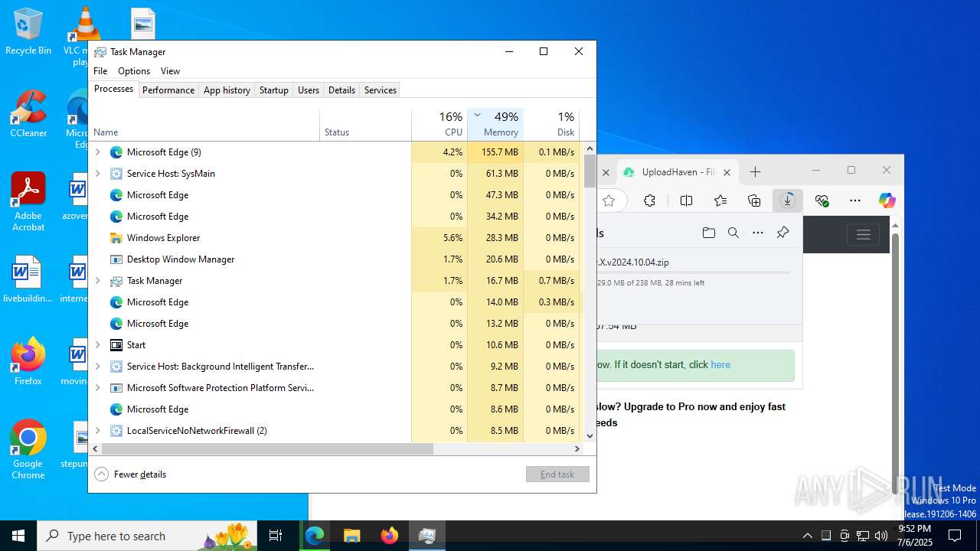Screen dimensions: 980x551
Task: Open Edge collections icon
Action: [754, 201]
